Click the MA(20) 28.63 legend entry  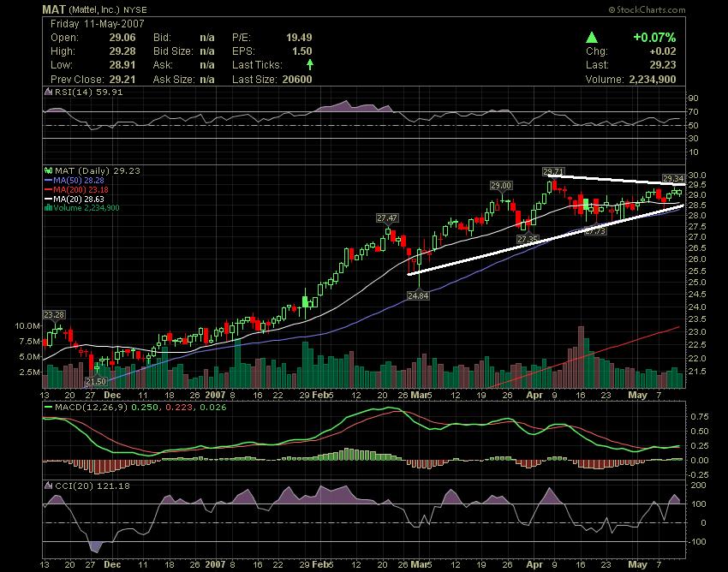pos(79,199)
